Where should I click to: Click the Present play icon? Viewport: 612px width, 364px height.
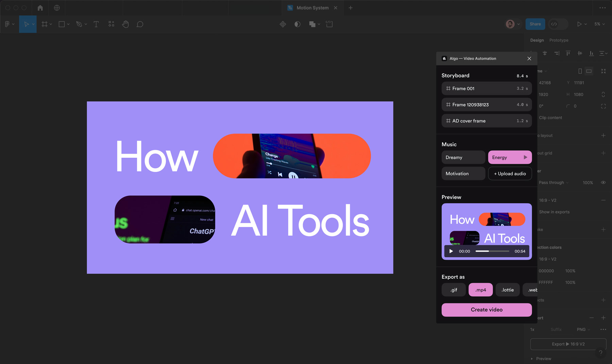579,24
